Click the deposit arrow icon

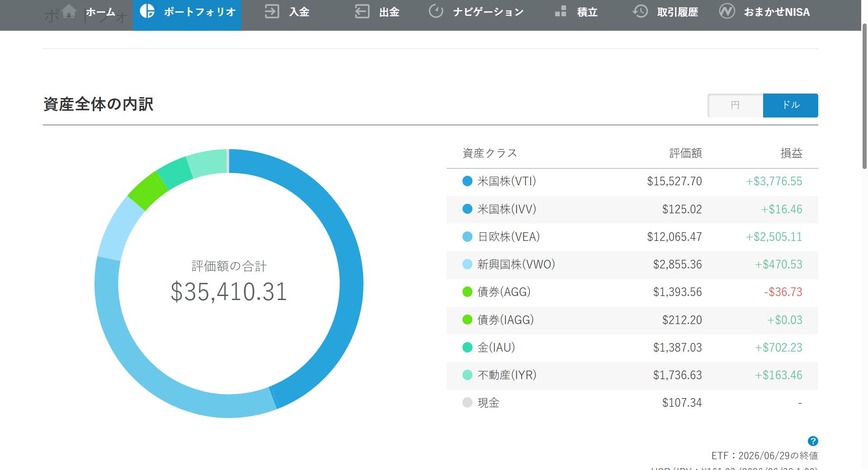[272, 11]
